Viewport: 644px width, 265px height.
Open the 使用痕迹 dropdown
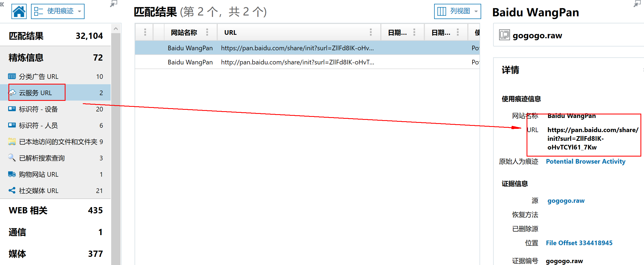(58, 11)
